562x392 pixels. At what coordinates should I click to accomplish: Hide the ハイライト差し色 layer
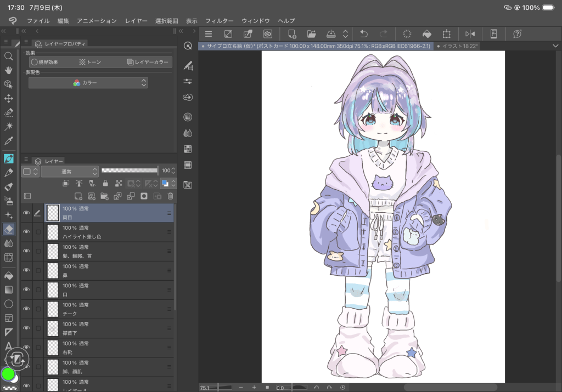tap(26, 232)
